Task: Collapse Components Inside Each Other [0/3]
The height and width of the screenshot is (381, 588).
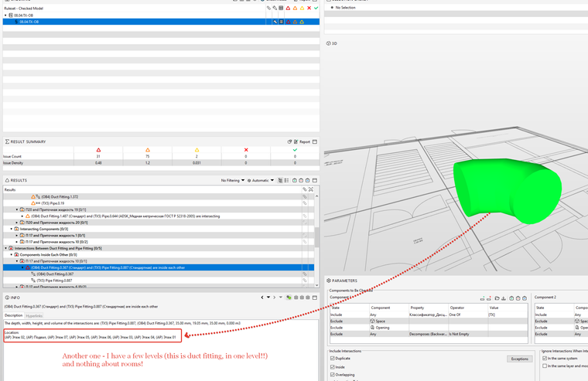Action: point(12,255)
